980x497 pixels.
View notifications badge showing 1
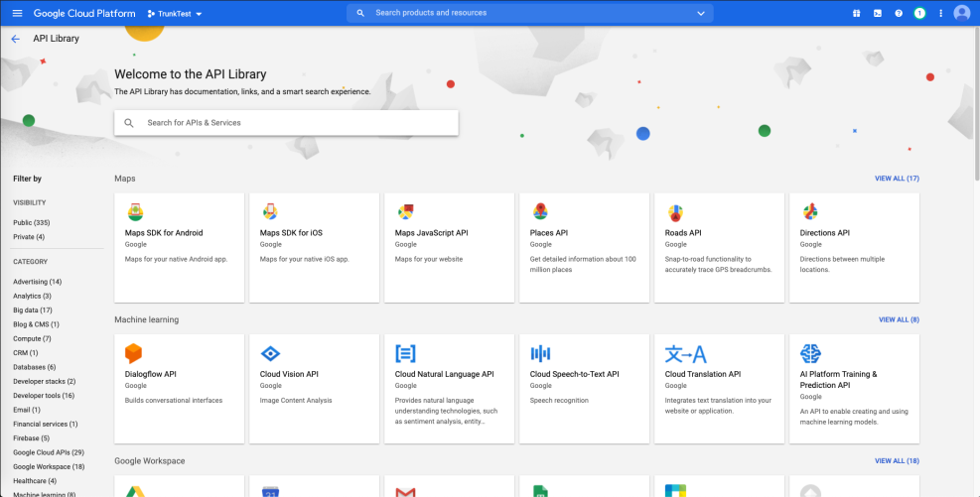click(x=919, y=13)
